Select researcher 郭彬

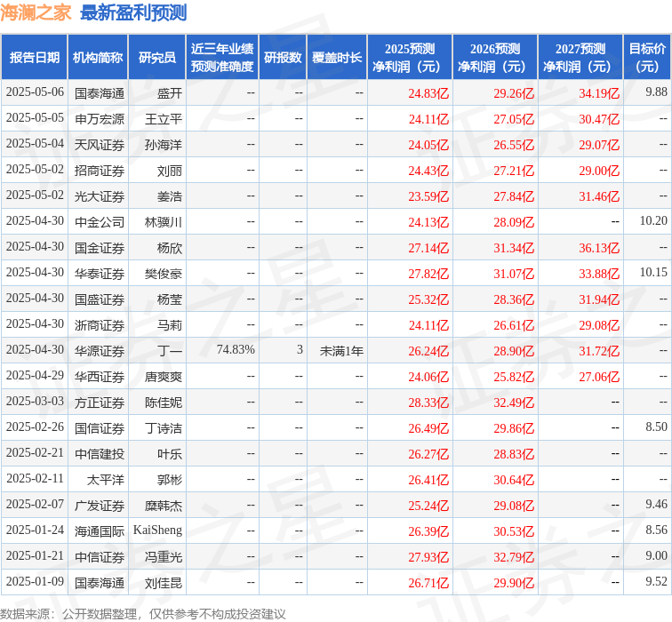click(x=170, y=479)
